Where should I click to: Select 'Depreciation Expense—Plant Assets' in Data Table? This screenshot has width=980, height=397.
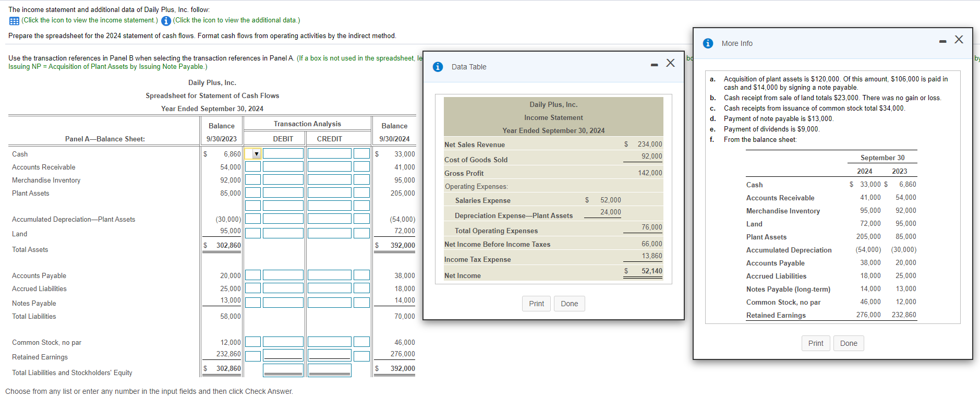coord(514,215)
